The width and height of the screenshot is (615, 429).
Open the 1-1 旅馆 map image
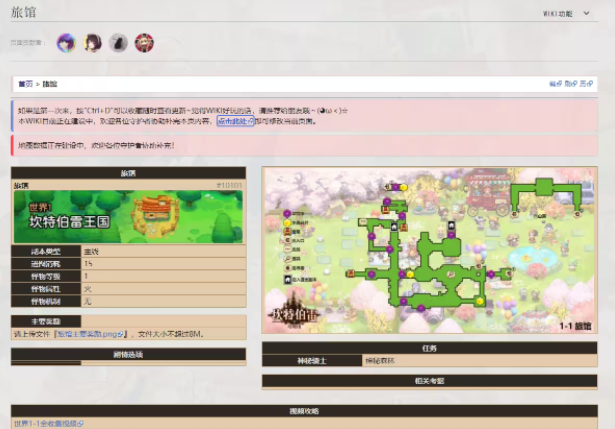[x=429, y=250]
